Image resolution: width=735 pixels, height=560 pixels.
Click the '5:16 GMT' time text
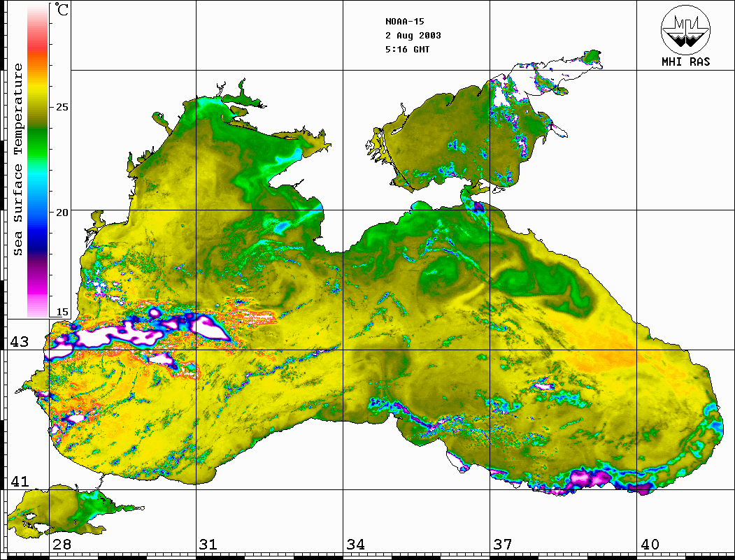407,50
